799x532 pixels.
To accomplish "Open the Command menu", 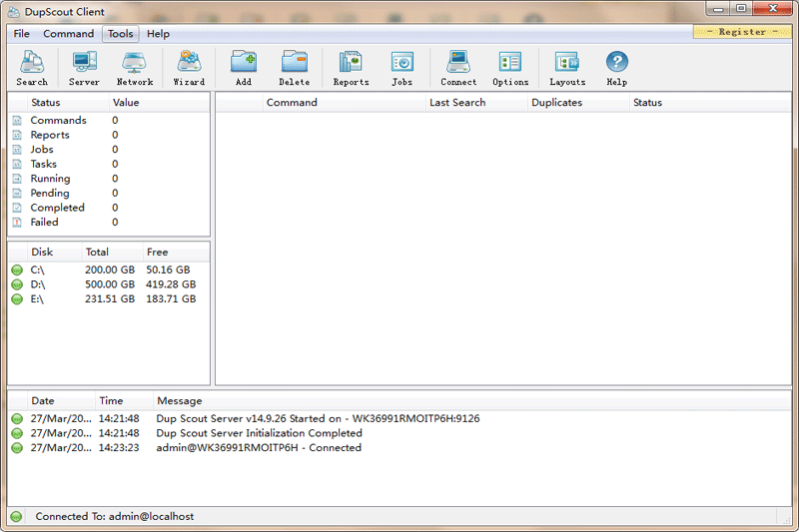I will pos(69,34).
